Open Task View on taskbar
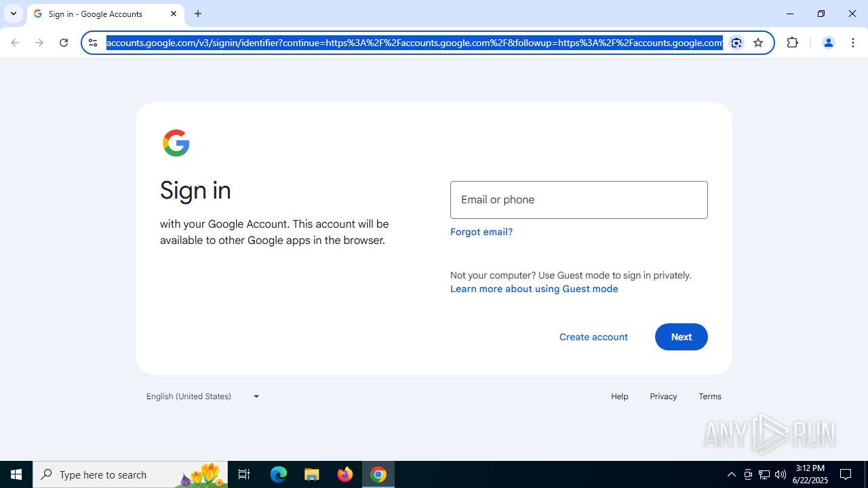Screen dimensions: 868x488 point(244,474)
